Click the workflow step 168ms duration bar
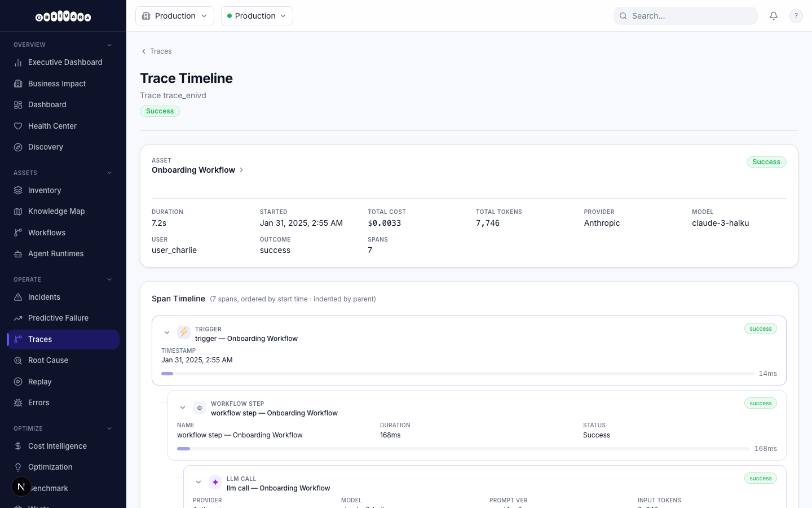The width and height of the screenshot is (812, 508). coord(463,449)
